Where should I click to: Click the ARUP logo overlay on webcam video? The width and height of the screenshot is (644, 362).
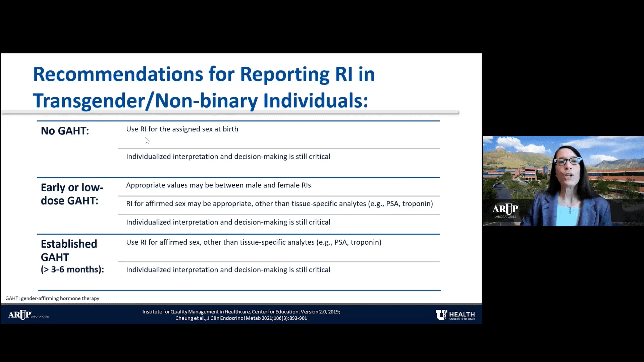505,211
